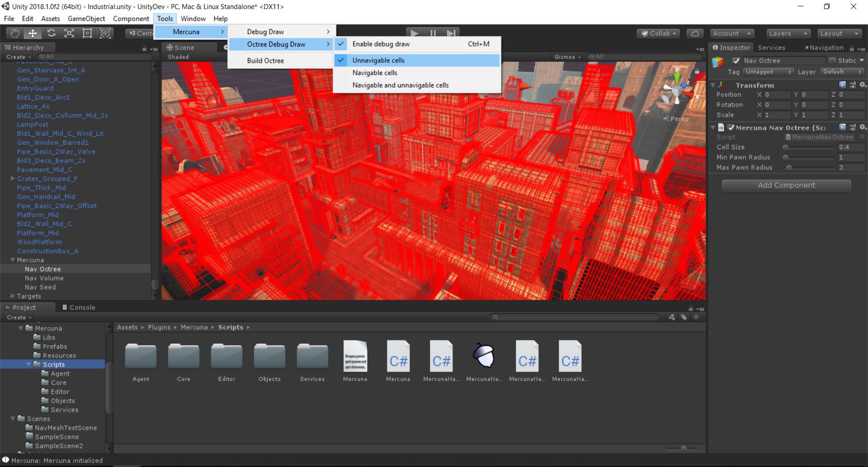Collapse Scripts folder in Project tree
Viewport: 868px width, 467px height.
29,364
